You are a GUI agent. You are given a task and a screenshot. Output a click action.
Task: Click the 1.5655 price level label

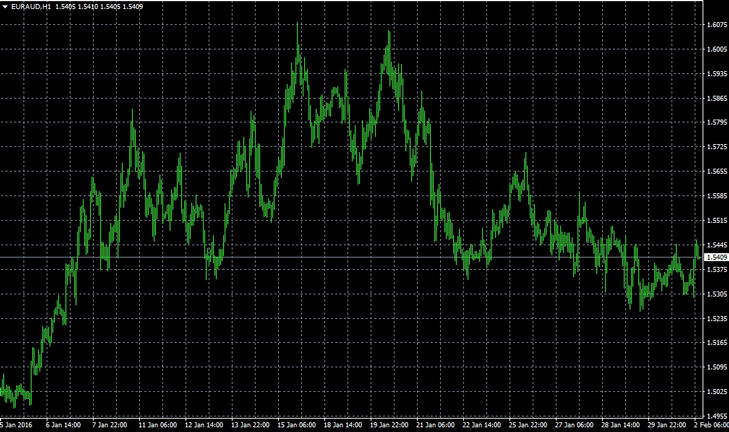715,171
